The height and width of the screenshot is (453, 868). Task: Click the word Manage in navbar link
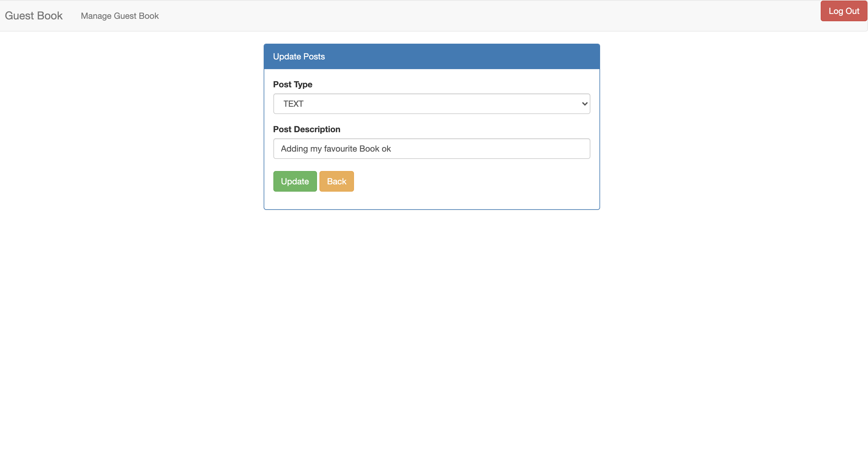[x=96, y=16]
